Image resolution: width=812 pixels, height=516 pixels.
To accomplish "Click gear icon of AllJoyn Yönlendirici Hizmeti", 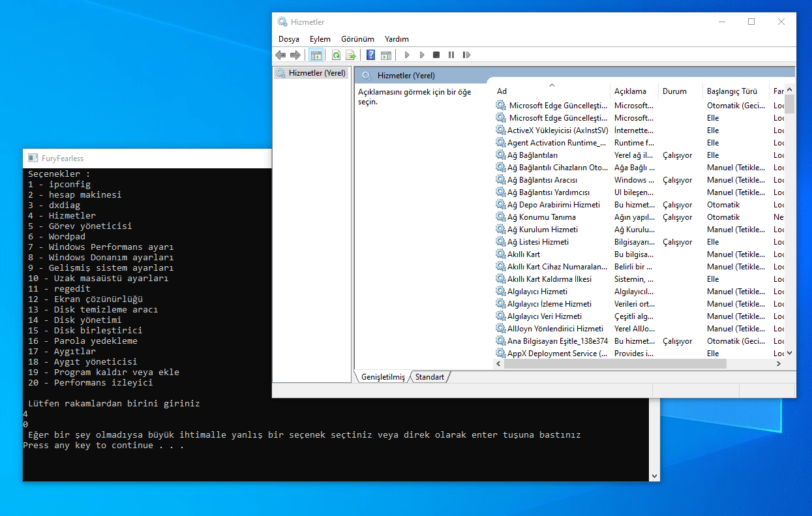I will (x=500, y=329).
